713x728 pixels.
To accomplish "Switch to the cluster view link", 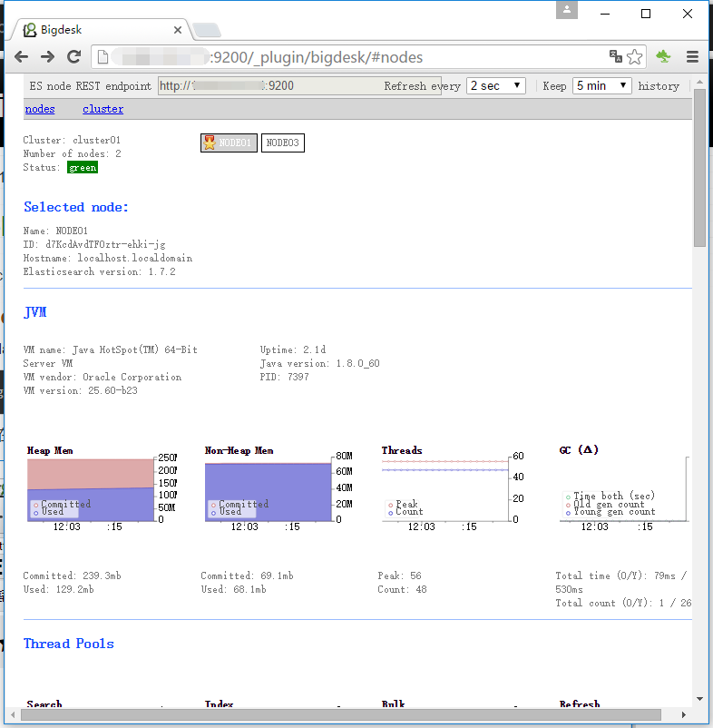I will (103, 109).
